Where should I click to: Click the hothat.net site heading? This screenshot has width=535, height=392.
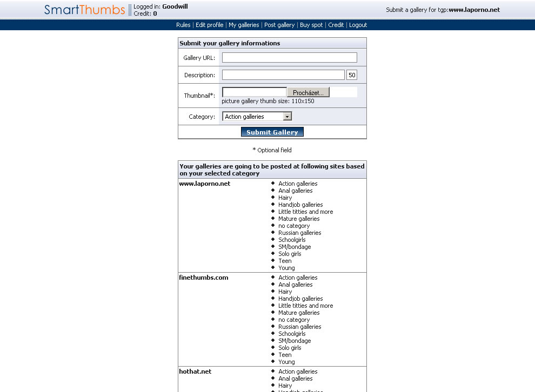(195, 371)
